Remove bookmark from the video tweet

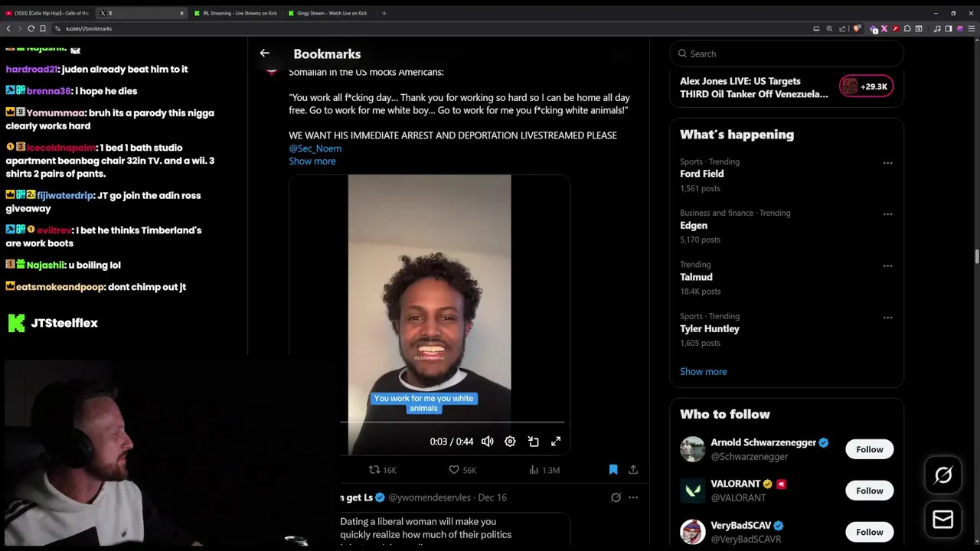point(613,470)
